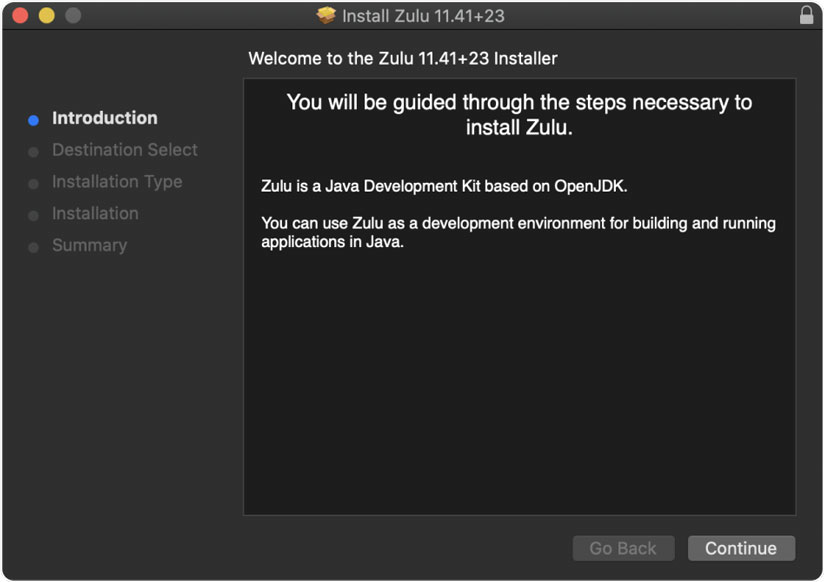Viewport: 824px width, 582px height.
Task: Click the blue bullet next to Introduction
Action: 33,120
